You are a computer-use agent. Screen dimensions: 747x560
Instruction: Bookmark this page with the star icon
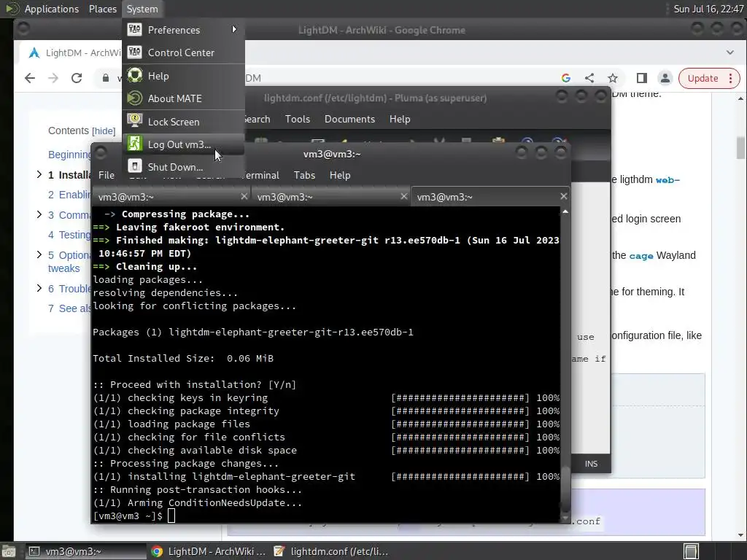pyautogui.click(x=613, y=78)
